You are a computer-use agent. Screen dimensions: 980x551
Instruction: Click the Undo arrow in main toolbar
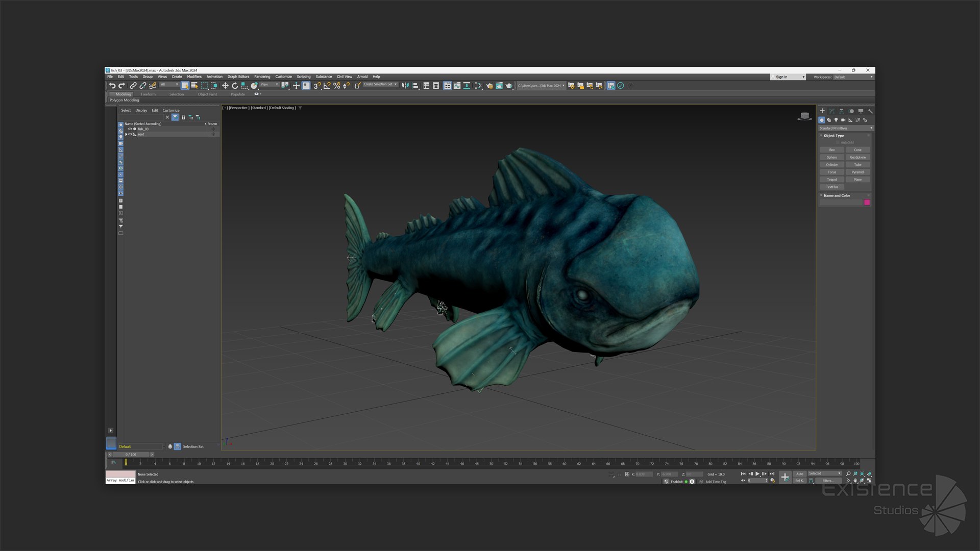[112, 86]
